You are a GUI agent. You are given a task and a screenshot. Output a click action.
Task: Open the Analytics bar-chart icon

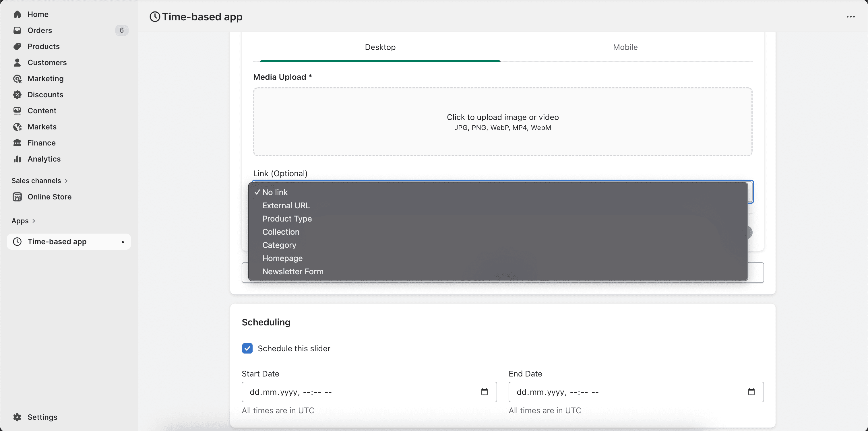[x=18, y=159]
